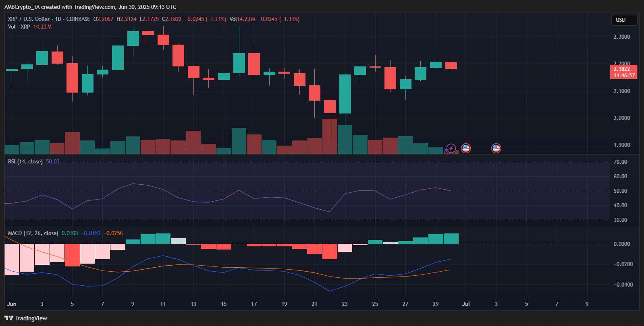Click the 40.00 RSI axis label
The width and height of the screenshot is (644, 326).
[620, 205]
